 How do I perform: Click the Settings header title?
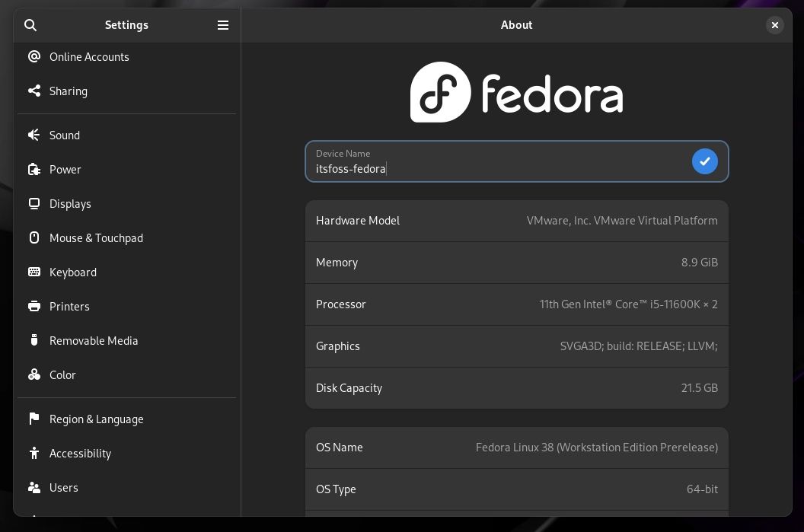coord(126,25)
